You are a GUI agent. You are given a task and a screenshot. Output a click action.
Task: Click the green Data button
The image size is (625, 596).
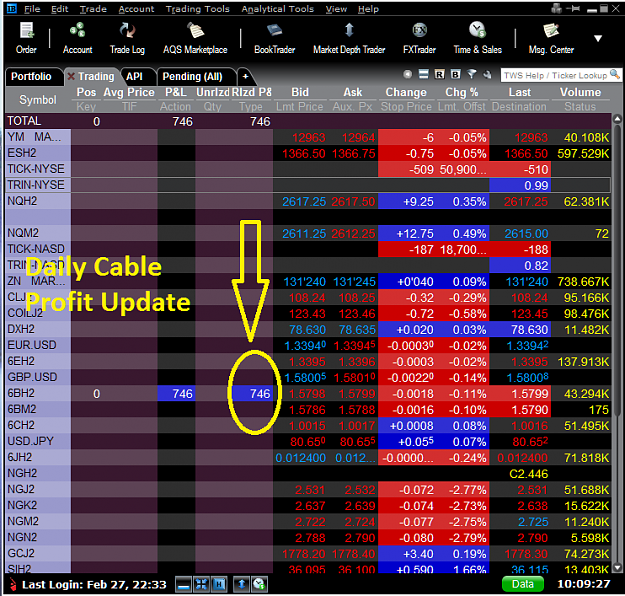(523, 584)
